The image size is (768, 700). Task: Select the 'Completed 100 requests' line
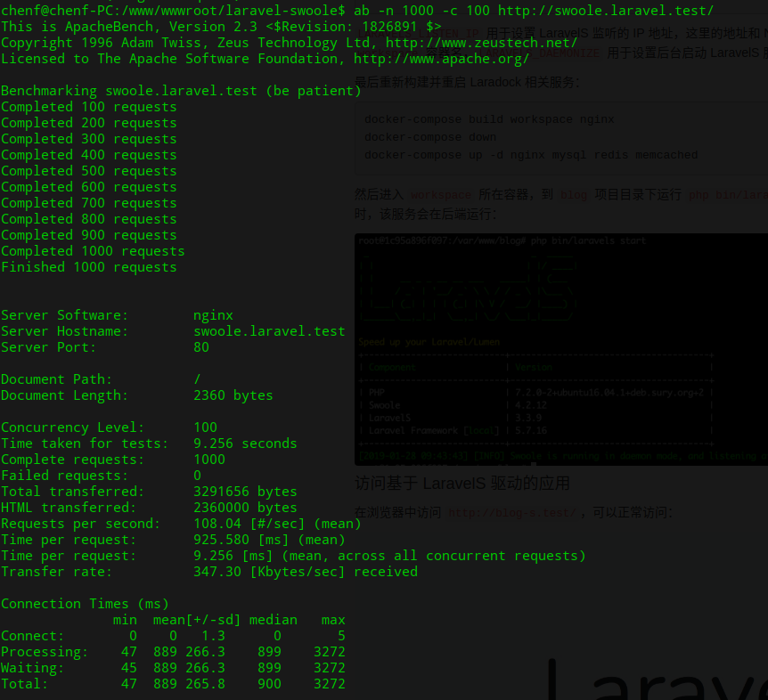tap(89, 107)
